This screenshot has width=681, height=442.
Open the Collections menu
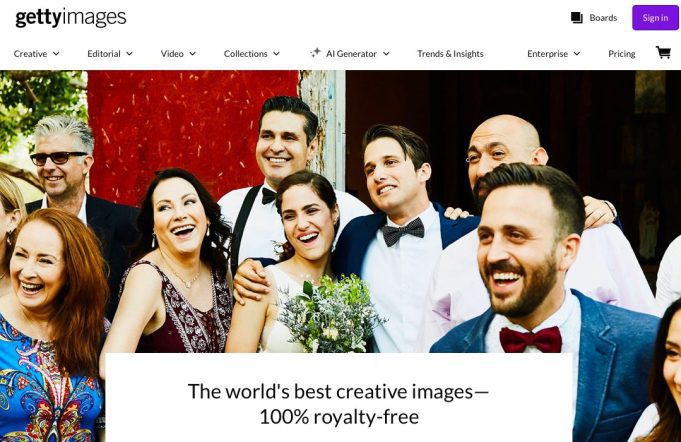click(245, 54)
